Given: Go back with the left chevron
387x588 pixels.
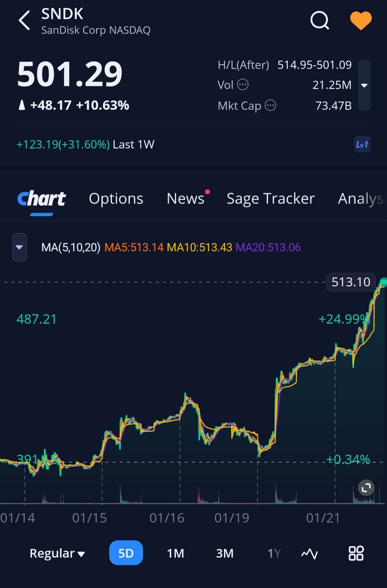Looking at the screenshot, I should 24,20.
